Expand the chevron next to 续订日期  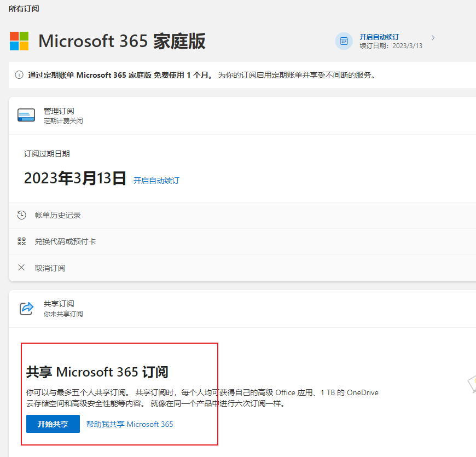click(x=433, y=38)
